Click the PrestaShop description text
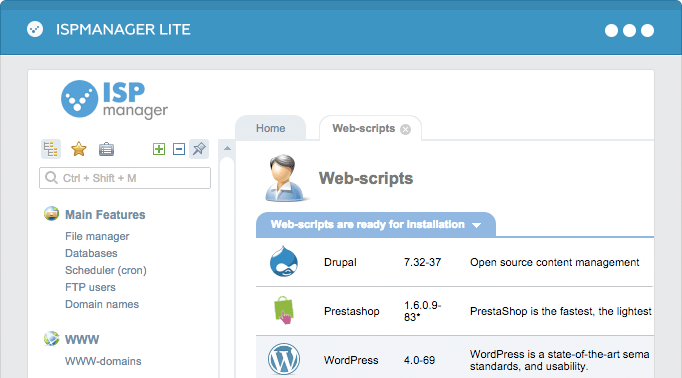682x378 pixels. tap(561, 311)
